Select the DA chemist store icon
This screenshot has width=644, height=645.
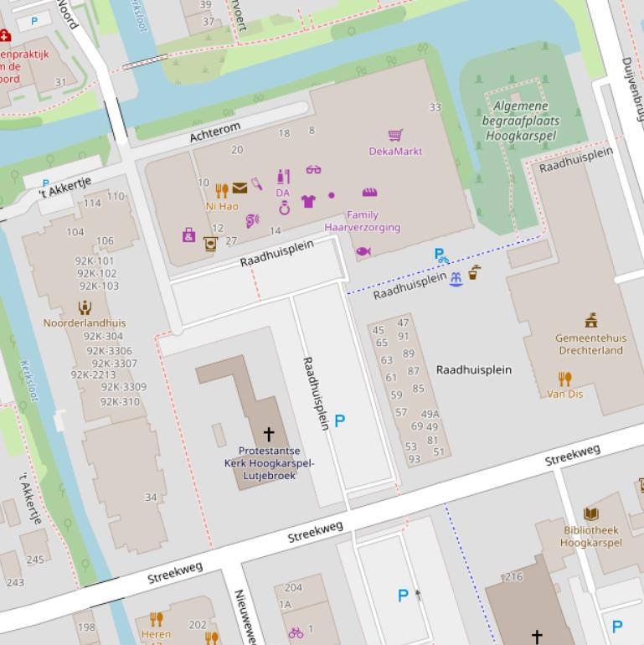[283, 176]
